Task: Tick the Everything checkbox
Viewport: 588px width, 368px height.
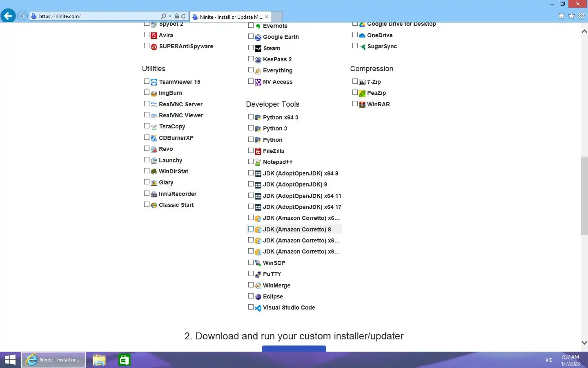Action: [x=251, y=70]
